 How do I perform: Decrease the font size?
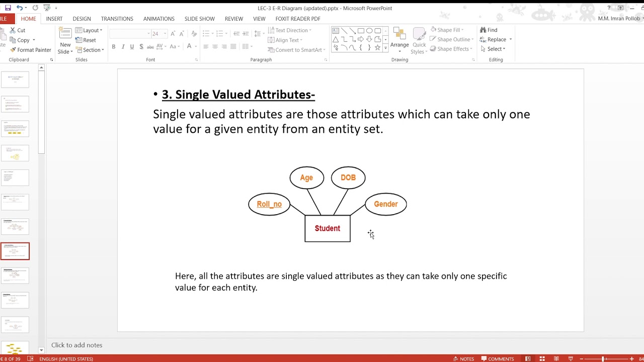(x=182, y=34)
